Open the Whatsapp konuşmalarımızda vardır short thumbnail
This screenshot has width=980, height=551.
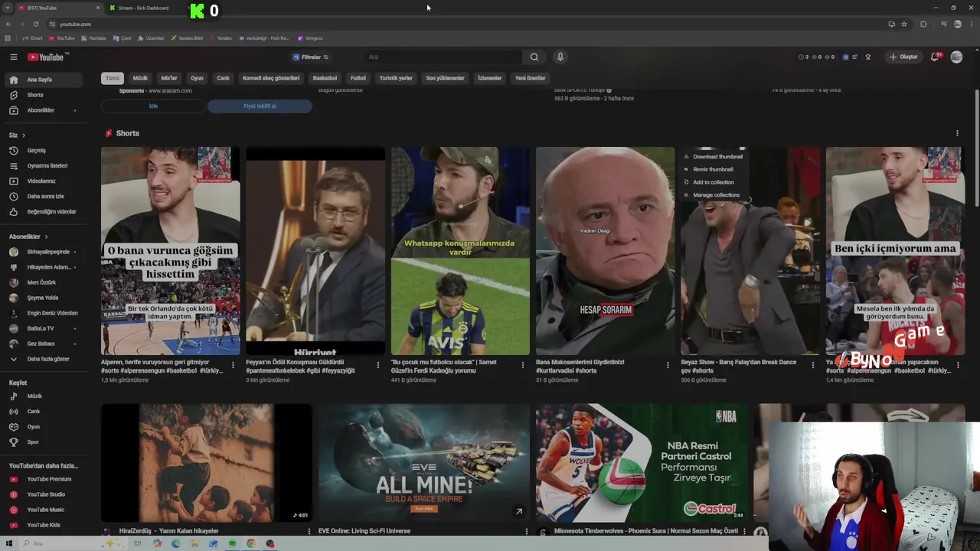point(460,251)
